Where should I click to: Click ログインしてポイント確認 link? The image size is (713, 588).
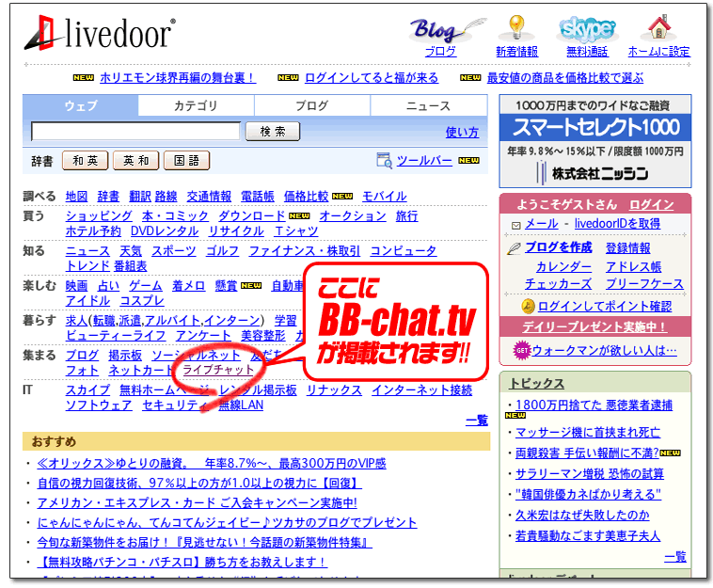[605, 307]
